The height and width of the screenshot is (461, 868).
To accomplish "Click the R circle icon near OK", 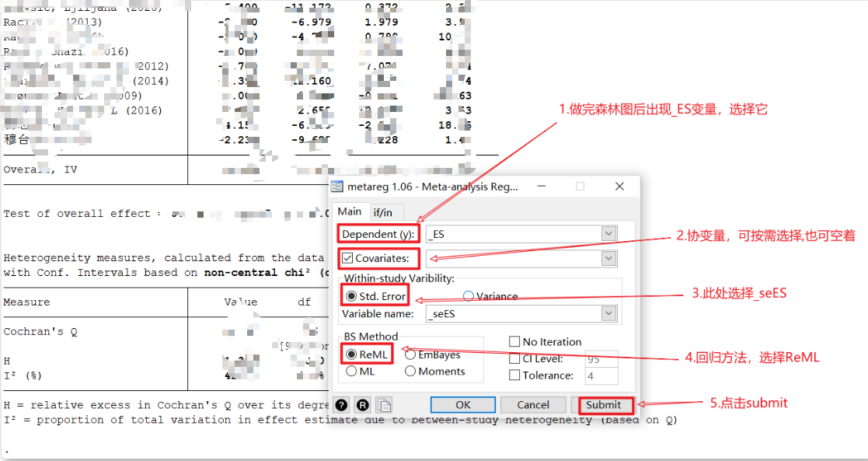I will pos(359,405).
